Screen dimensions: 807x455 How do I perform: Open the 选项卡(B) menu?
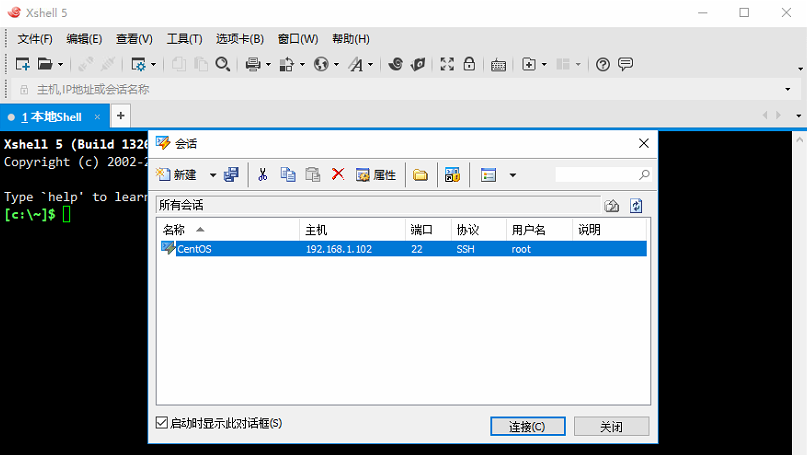(240, 39)
